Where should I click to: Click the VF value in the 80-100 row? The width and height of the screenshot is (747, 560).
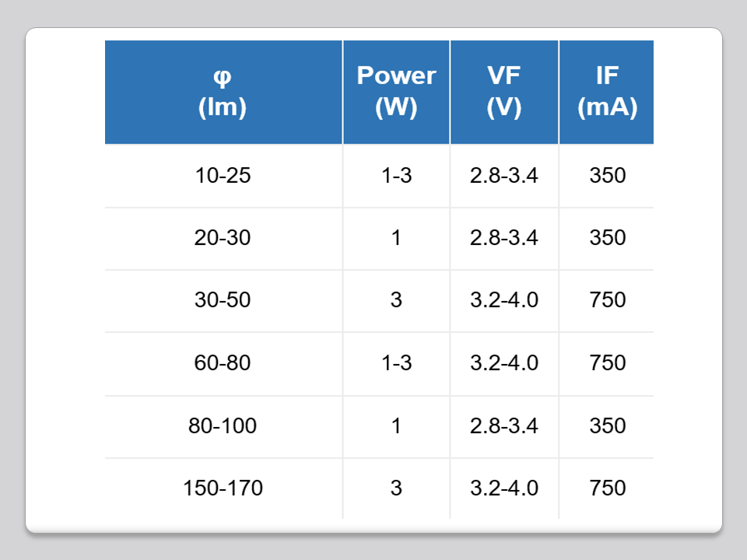503,426
